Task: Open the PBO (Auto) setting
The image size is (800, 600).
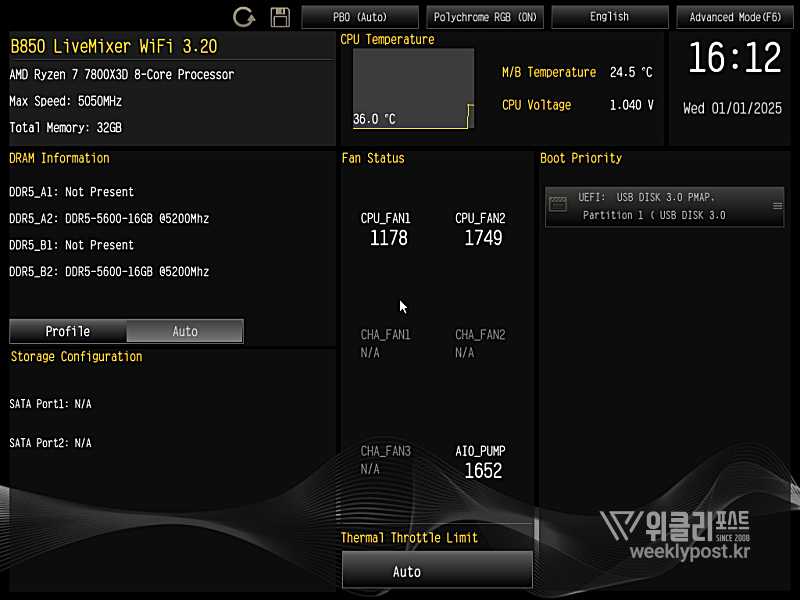Action: 360,17
